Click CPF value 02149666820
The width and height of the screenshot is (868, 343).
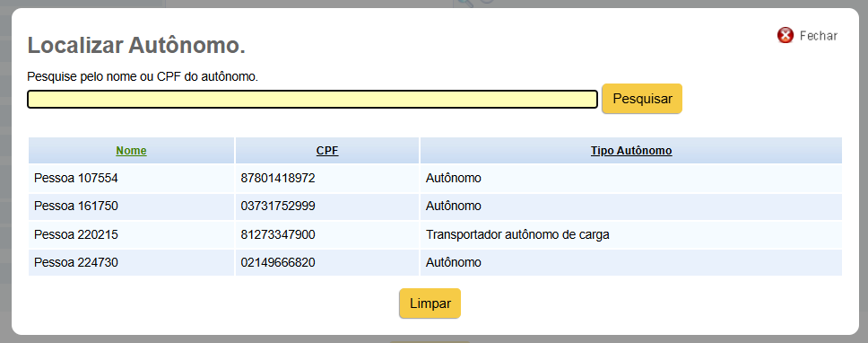click(278, 262)
